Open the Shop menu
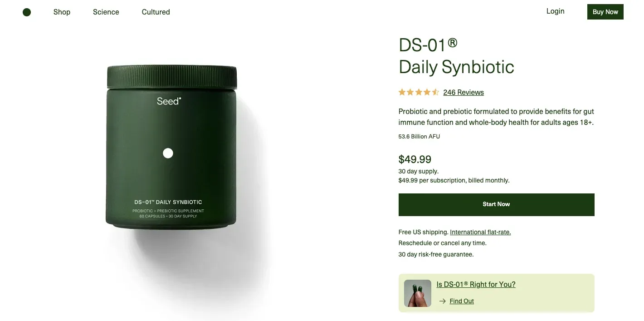The width and height of the screenshot is (644, 321). click(62, 12)
